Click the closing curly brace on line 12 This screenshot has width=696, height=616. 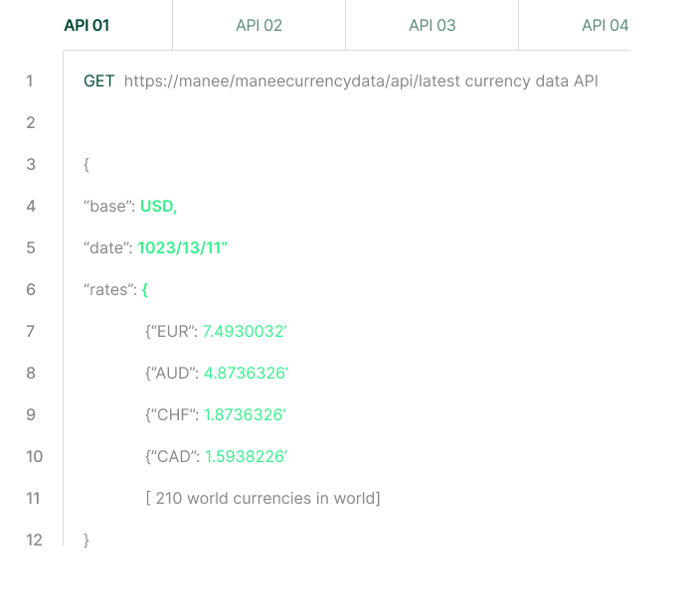point(87,540)
